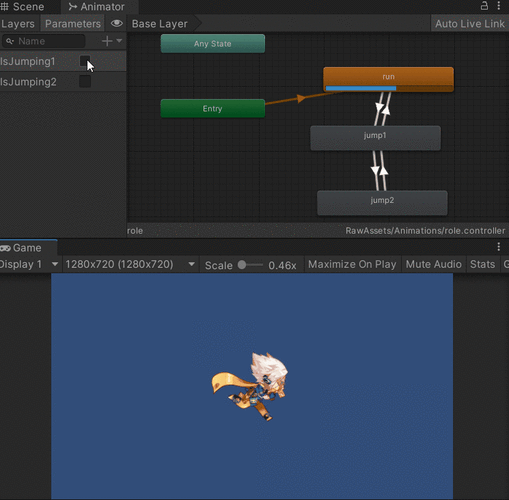Select the jump1 state node

[375, 138]
